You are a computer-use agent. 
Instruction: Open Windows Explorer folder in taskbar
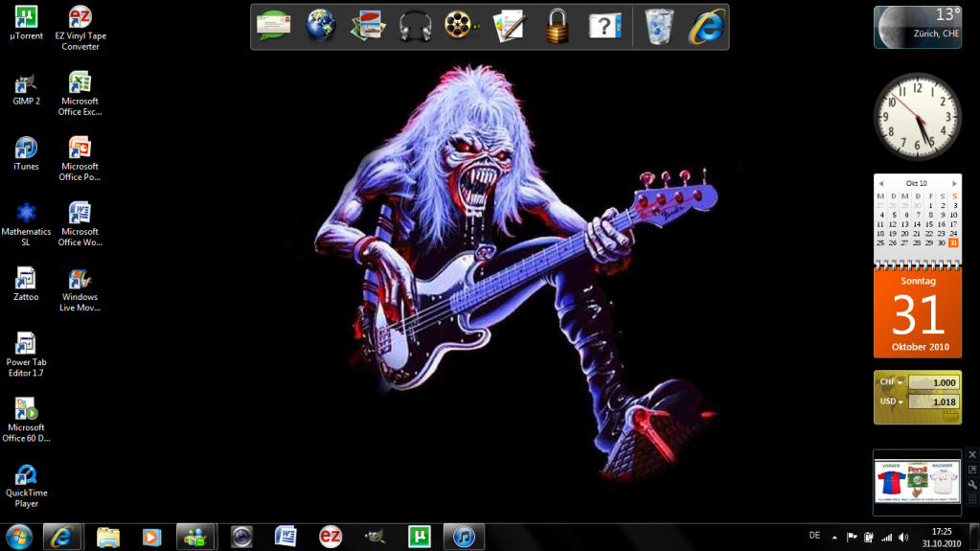coord(107,538)
